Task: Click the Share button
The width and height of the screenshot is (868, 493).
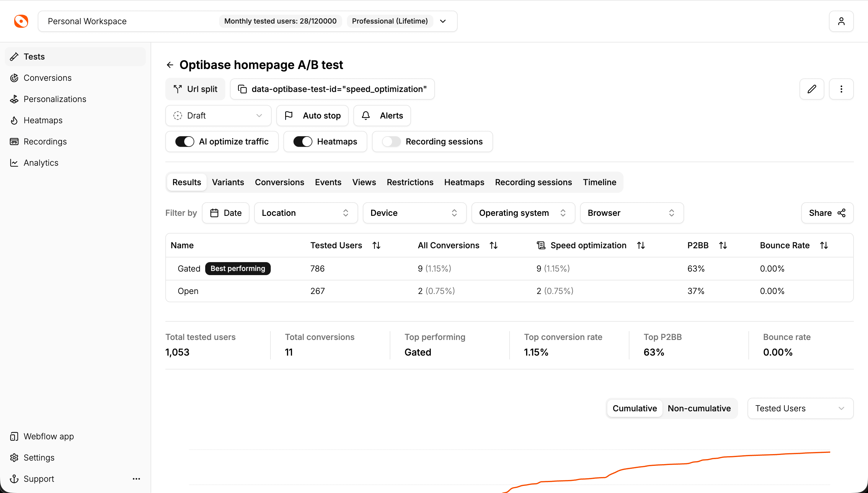Action: [827, 213]
